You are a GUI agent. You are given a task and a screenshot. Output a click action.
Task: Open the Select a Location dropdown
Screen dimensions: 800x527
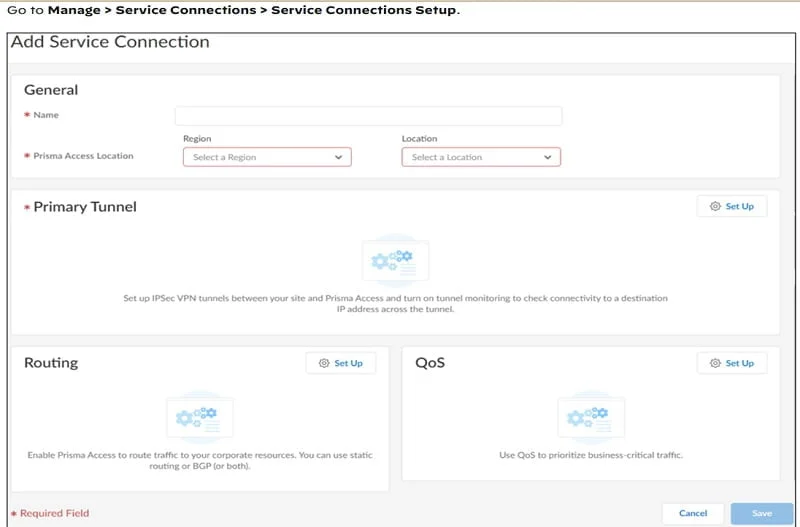click(x=481, y=157)
